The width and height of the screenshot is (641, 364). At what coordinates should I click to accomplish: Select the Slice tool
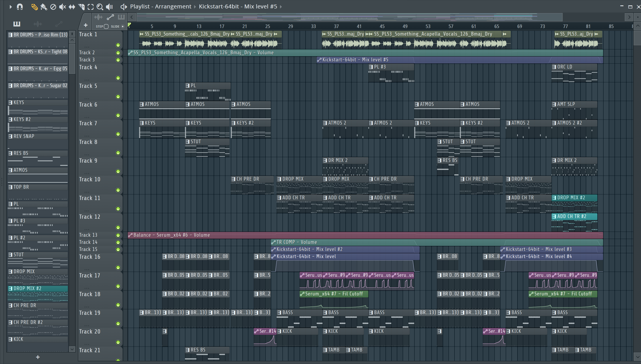click(x=81, y=7)
